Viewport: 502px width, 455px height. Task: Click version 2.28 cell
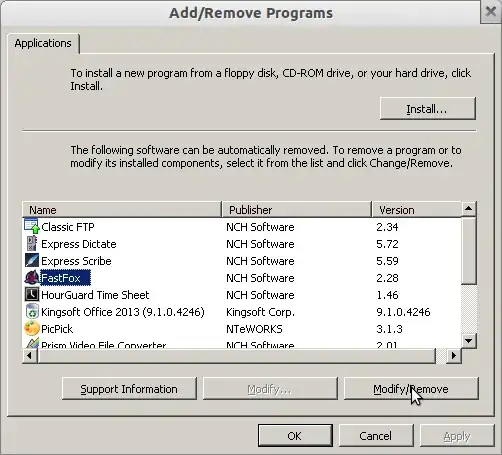387,278
